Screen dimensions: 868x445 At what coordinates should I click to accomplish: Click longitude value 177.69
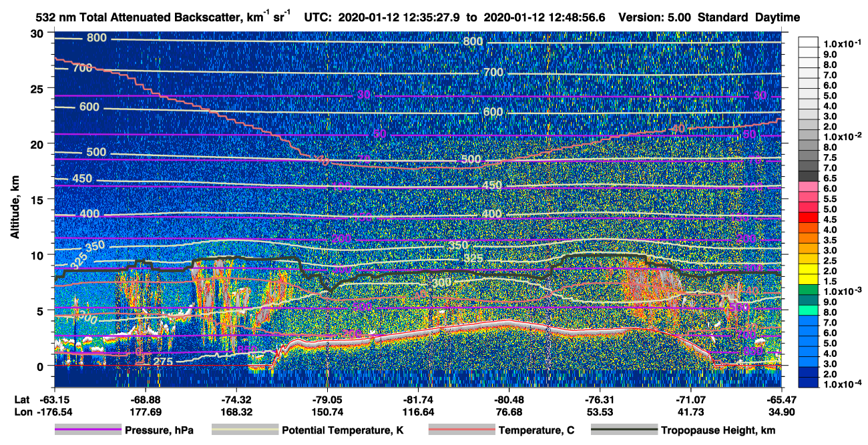(x=146, y=412)
